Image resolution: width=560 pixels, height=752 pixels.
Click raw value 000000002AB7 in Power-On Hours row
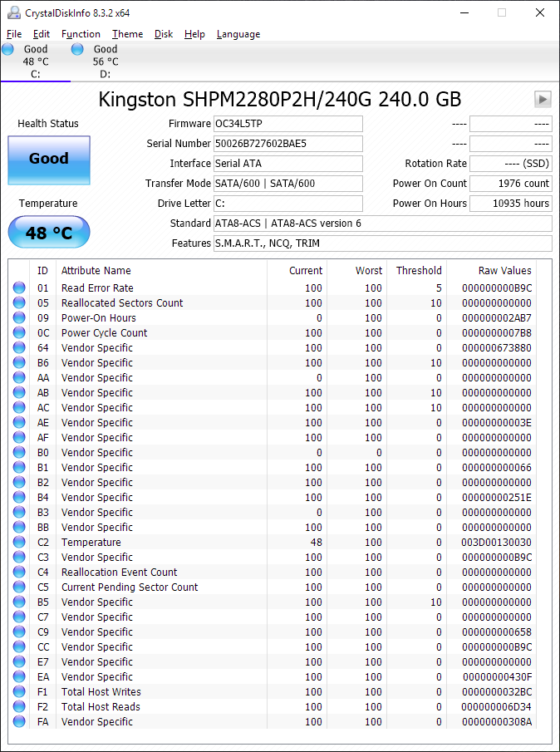point(497,317)
